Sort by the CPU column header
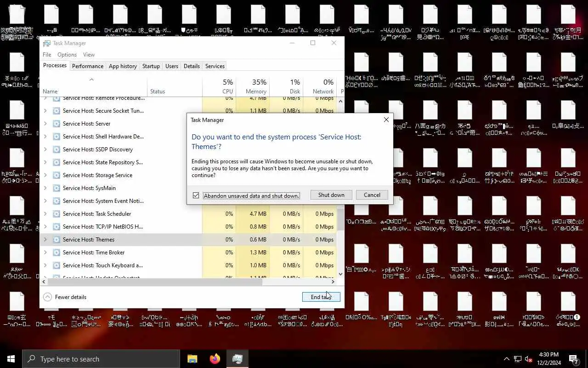The width and height of the screenshot is (588, 368). coord(219,86)
